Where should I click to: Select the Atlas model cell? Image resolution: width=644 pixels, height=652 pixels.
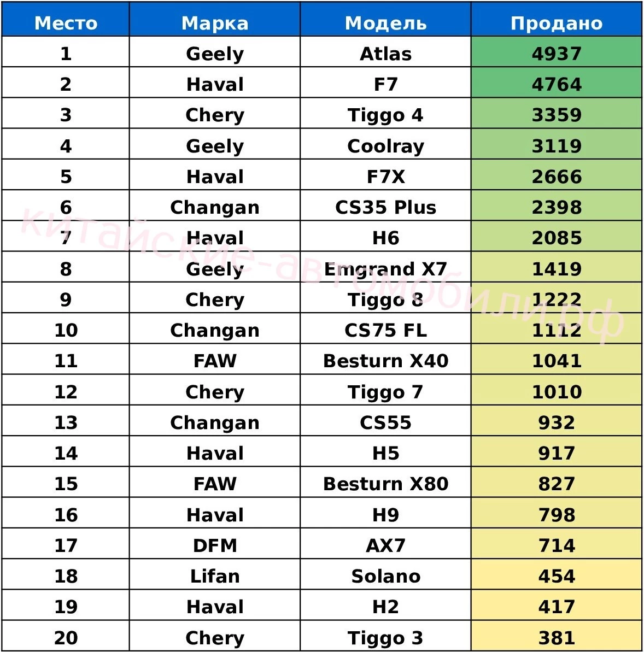385,54
